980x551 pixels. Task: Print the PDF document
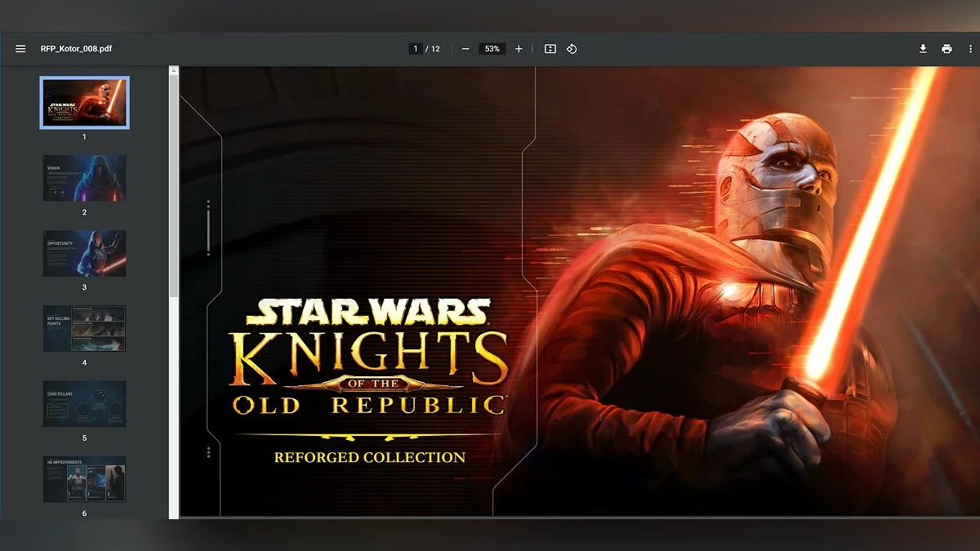[947, 49]
